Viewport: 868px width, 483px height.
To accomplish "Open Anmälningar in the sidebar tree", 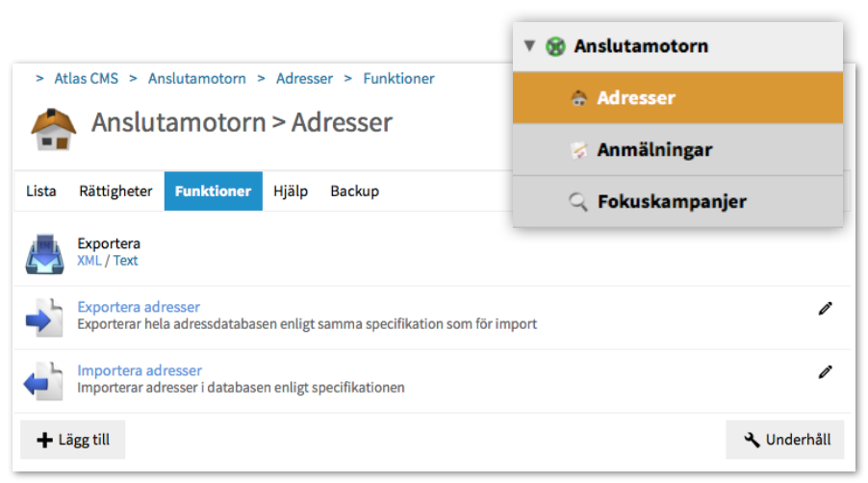I will (653, 150).
